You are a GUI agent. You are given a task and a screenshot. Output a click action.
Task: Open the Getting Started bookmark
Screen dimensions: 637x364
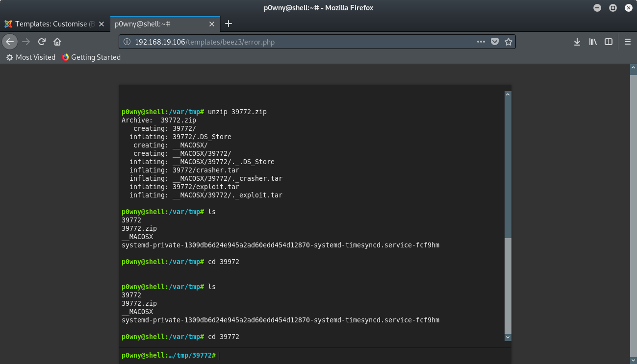(x=91, y=57)
